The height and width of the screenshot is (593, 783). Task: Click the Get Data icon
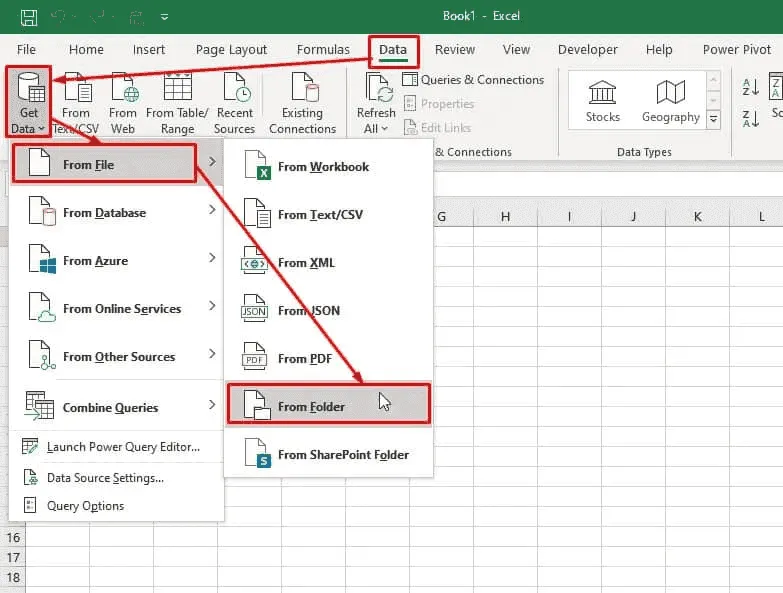pos(28,92)
